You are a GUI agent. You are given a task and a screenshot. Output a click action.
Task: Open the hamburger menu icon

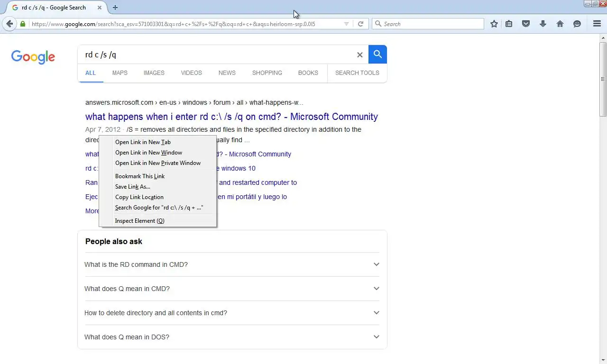(x=597, y=24)
